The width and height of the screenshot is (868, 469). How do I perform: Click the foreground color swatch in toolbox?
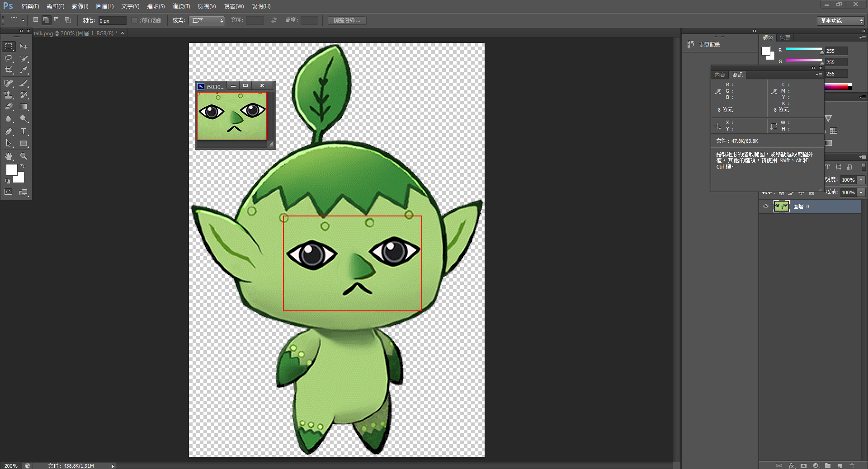coord(11,170)
